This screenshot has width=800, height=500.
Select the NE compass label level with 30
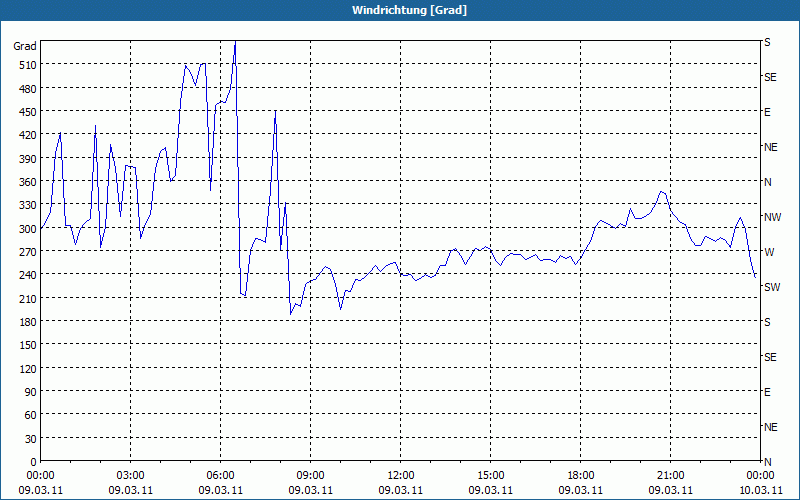click(770, 427)
